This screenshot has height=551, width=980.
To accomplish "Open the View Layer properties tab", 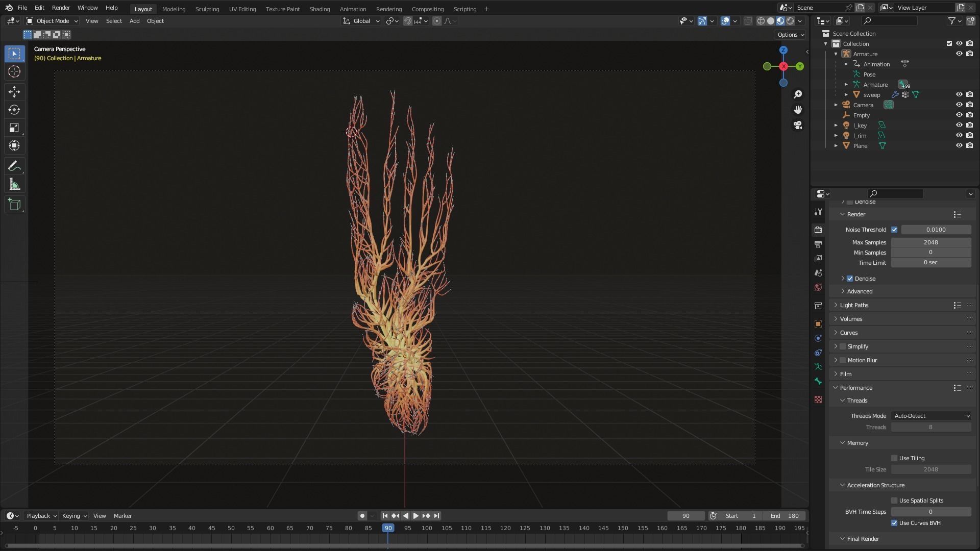I will coord(818,259).
